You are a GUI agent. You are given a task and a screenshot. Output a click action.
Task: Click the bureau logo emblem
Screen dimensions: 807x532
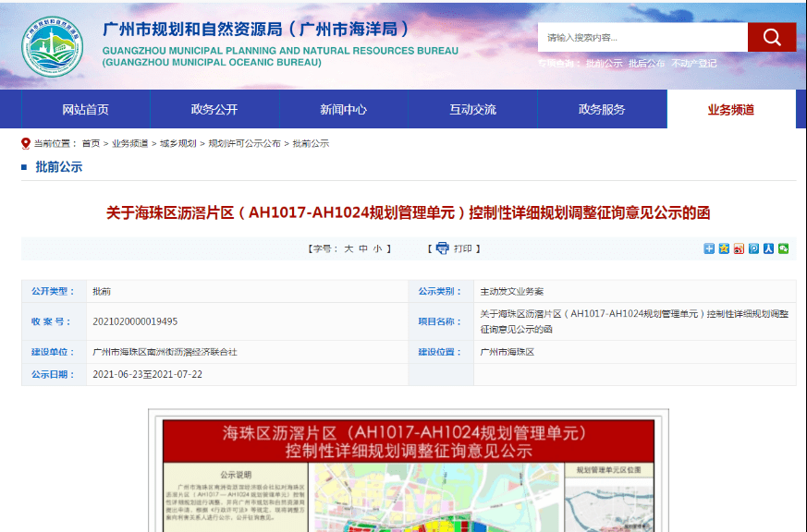pos(53,47)
